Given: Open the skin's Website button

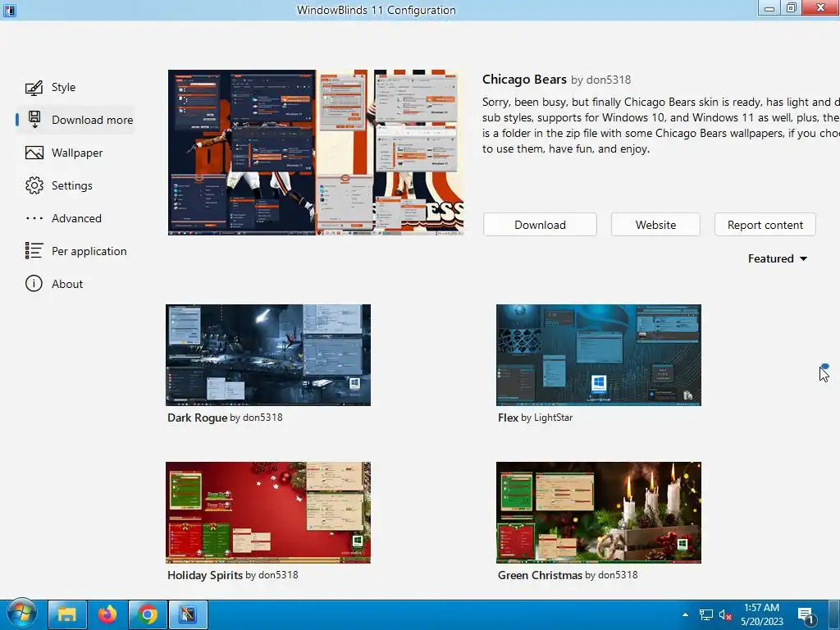Looking at the screenshot, I should click(x=655, y=225).
